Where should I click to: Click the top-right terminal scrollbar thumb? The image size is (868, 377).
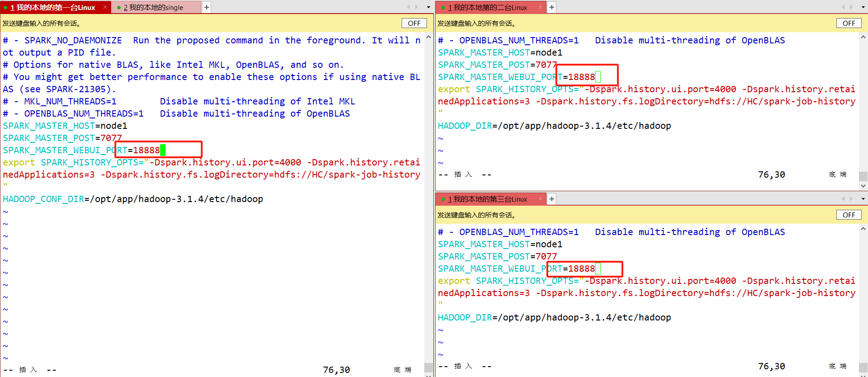tap(863, 176)
